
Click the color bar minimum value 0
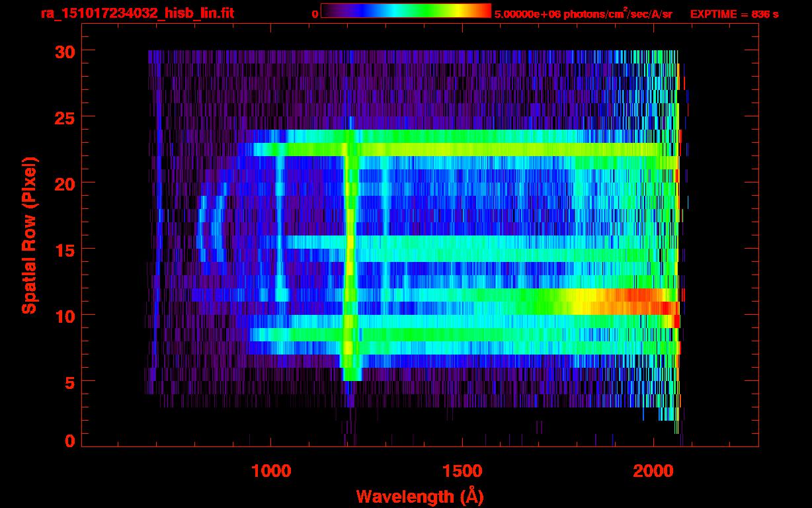click(315, 14)
